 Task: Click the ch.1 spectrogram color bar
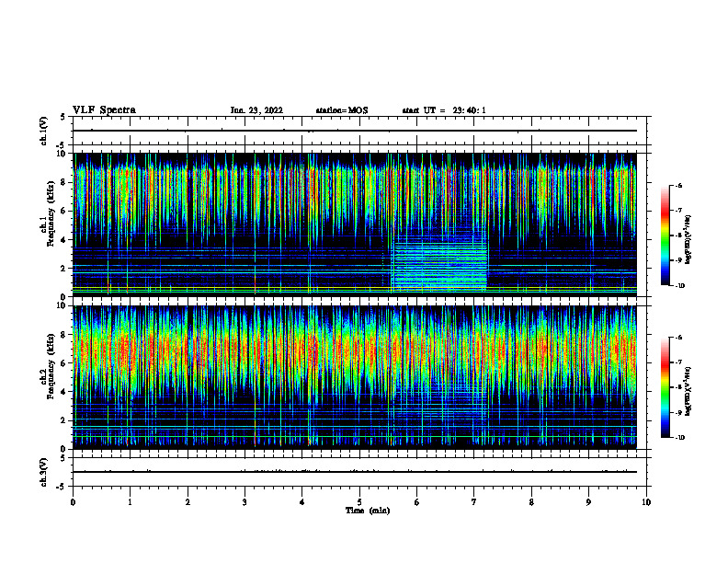click(665, 236)
